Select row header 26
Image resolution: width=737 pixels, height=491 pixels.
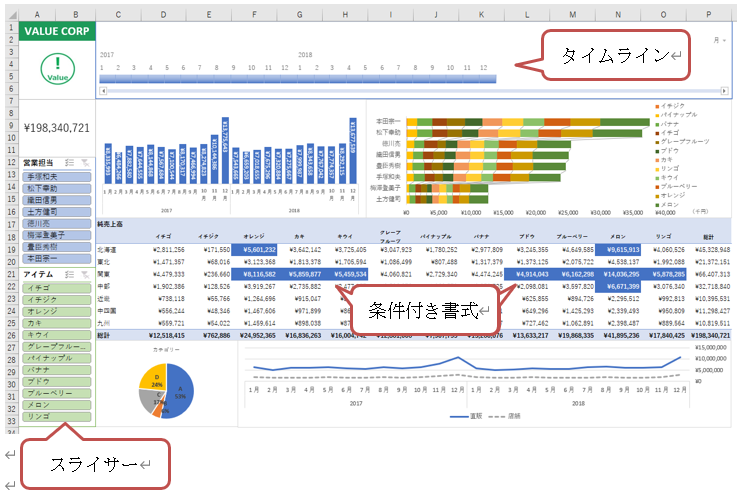tap(11, 336)
